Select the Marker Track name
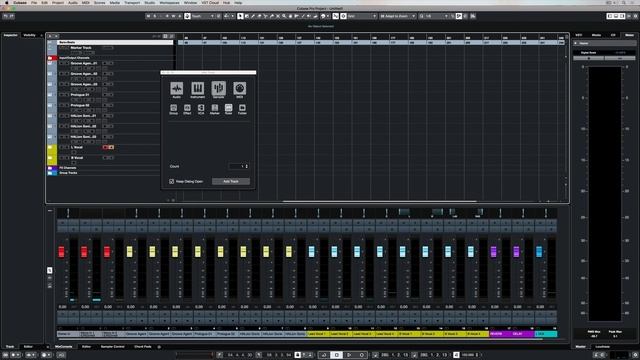The width and height of the screenshot is (640, 360). point(81,48)
